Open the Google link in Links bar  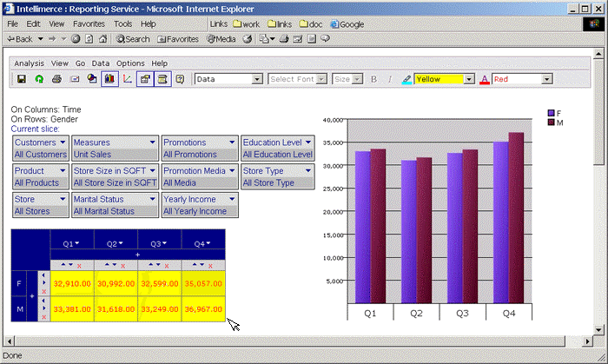347,24
